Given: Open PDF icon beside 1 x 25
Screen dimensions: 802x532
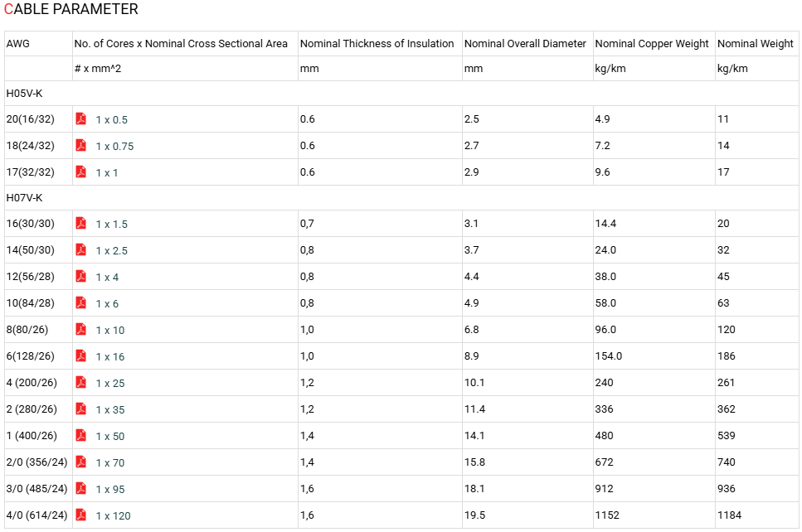Looking at the screenshot, I should (80, 382).
